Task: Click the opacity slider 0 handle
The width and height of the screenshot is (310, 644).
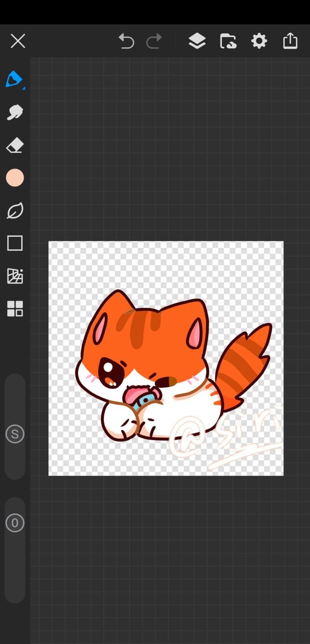Action: 15,523
